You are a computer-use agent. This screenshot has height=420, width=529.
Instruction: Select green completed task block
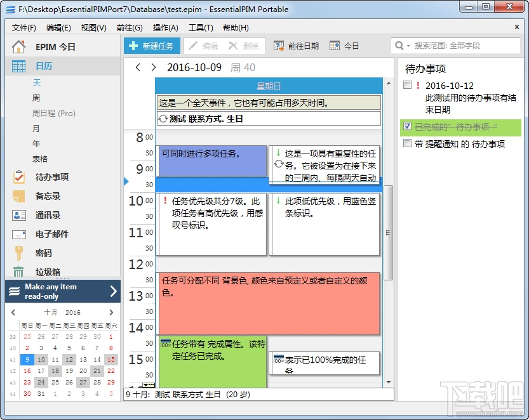click(x=213, y=362)
